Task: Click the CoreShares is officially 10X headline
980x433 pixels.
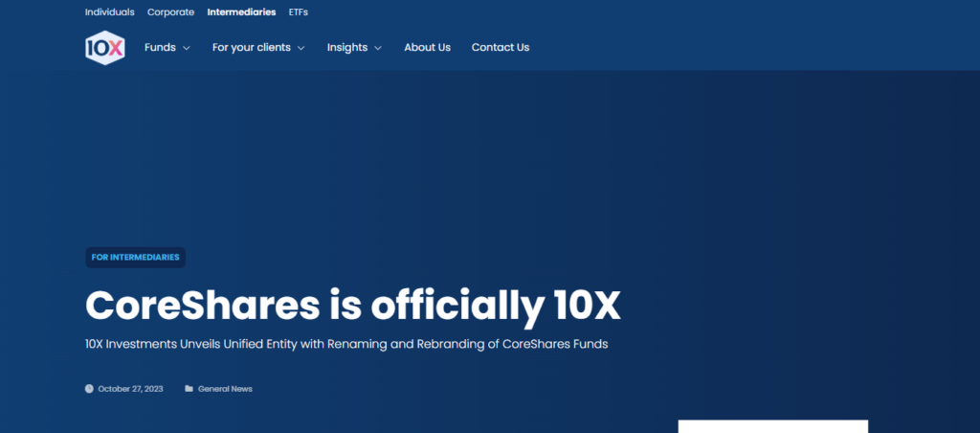Action: [353, 307]
